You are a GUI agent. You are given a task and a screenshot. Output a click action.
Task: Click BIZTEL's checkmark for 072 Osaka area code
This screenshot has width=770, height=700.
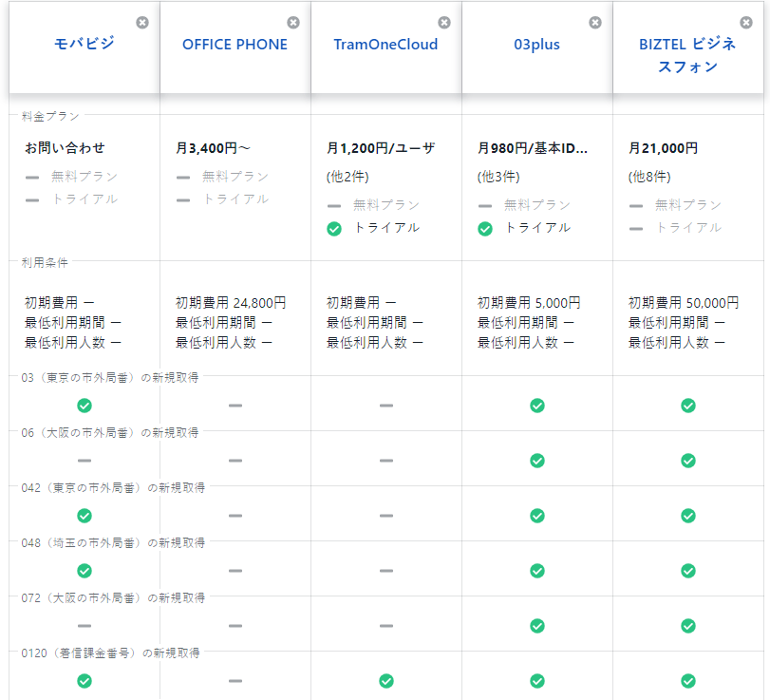tap(688, 626)
